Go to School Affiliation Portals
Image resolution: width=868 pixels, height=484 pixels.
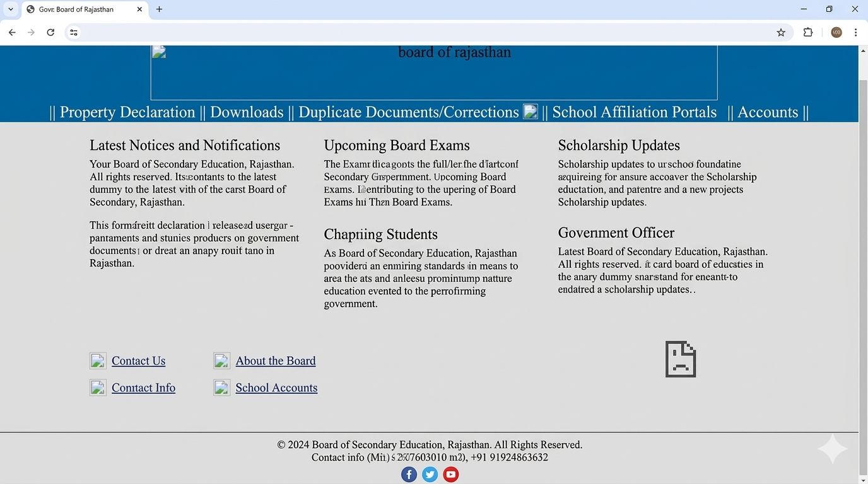point(634,112)
